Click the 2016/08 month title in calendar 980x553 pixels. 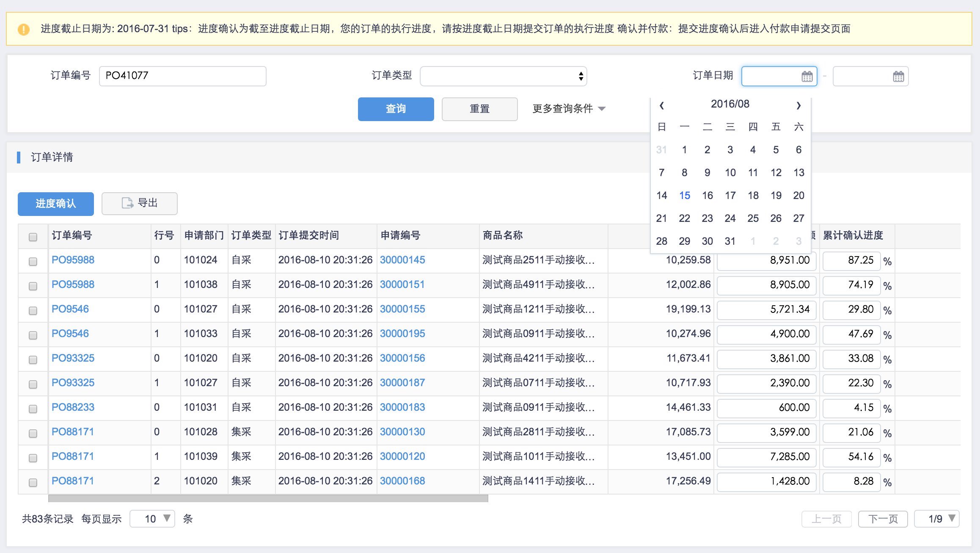tap(730, 104)
